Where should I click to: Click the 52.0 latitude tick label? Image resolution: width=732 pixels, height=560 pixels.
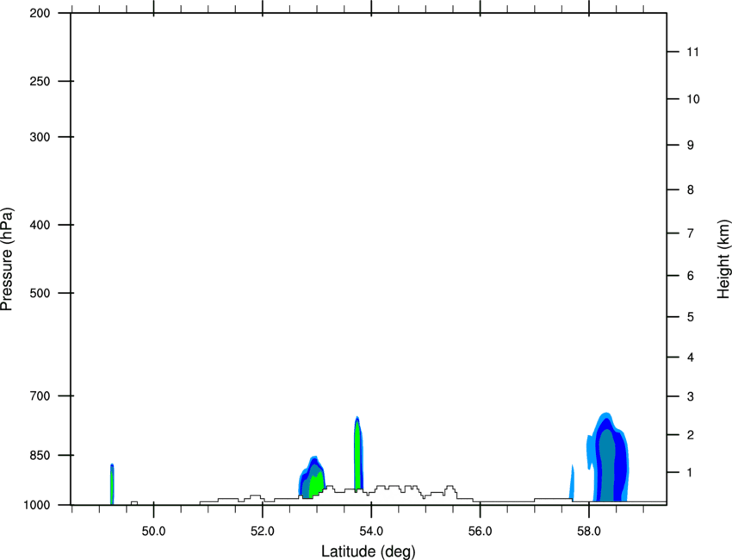point(263,532)
